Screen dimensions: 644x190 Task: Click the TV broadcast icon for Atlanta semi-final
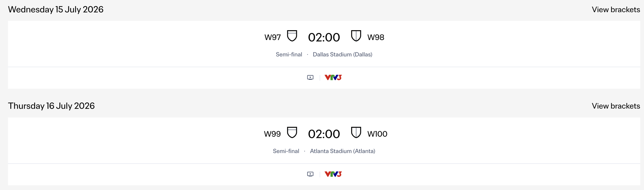[310, 174]
